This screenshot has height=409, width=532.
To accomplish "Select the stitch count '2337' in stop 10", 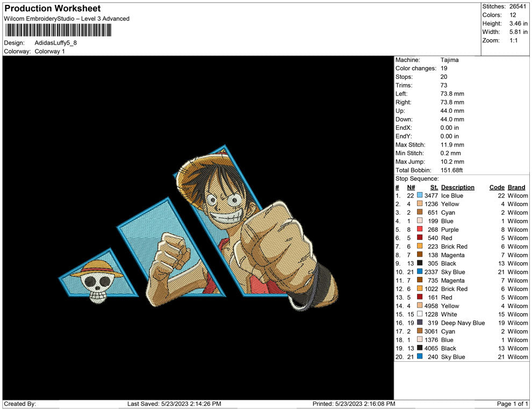I will (431, 272).
